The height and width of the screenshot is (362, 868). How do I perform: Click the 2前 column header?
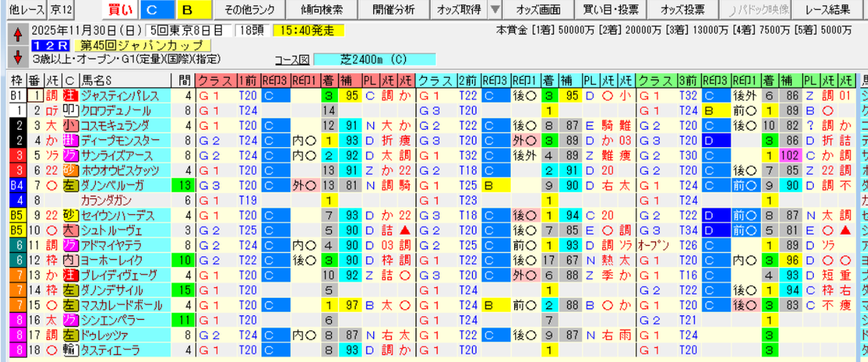[x=468, y=80]
